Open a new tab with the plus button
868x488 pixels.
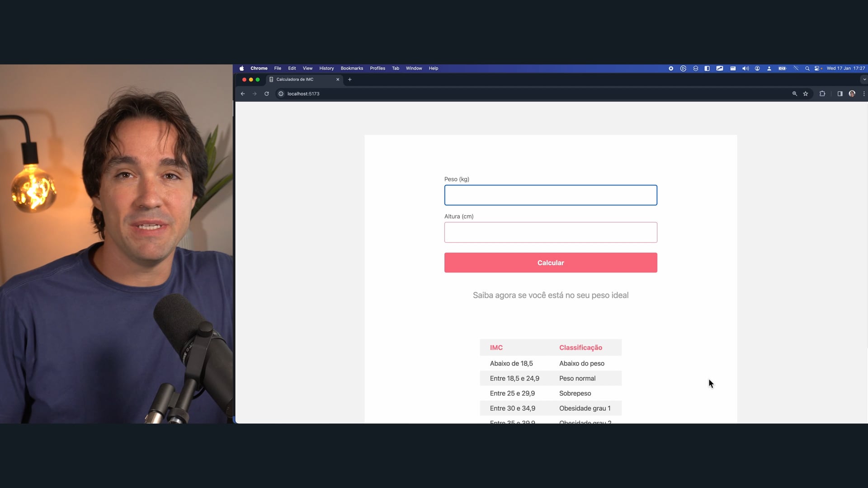tap(350, 80)
